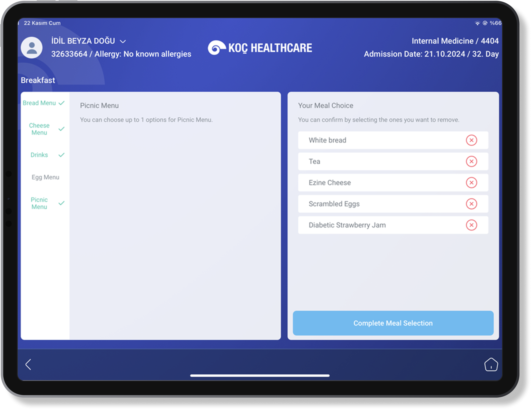The height and width of the screenshot is (410, 532).
Task: Select the Egg Menu tab
Action: point(45,177)
